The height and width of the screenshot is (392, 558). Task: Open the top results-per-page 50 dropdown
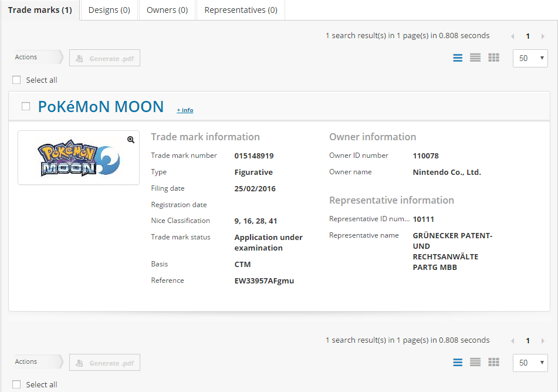coord(530,58)
